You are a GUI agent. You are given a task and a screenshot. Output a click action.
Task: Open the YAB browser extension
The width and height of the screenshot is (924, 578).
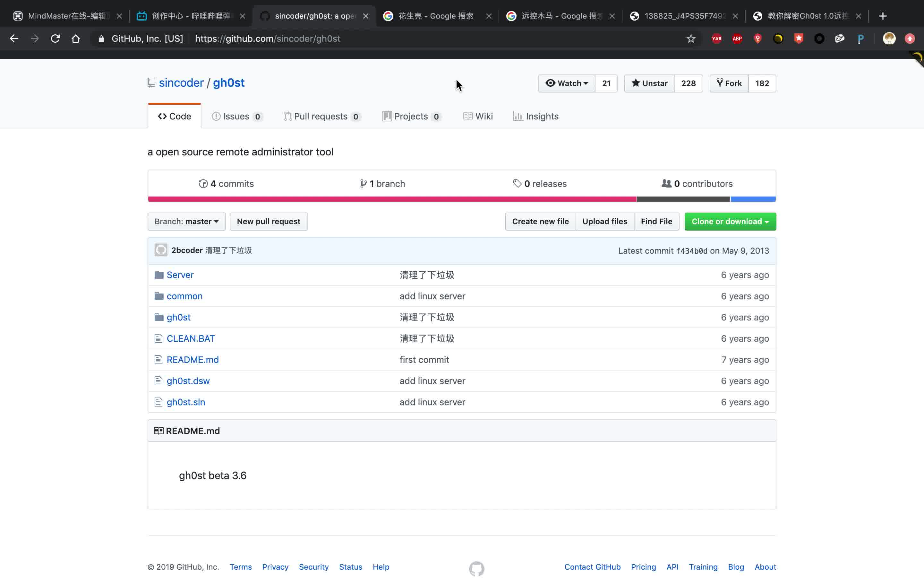pyautogui.click(x=717, y=39)
